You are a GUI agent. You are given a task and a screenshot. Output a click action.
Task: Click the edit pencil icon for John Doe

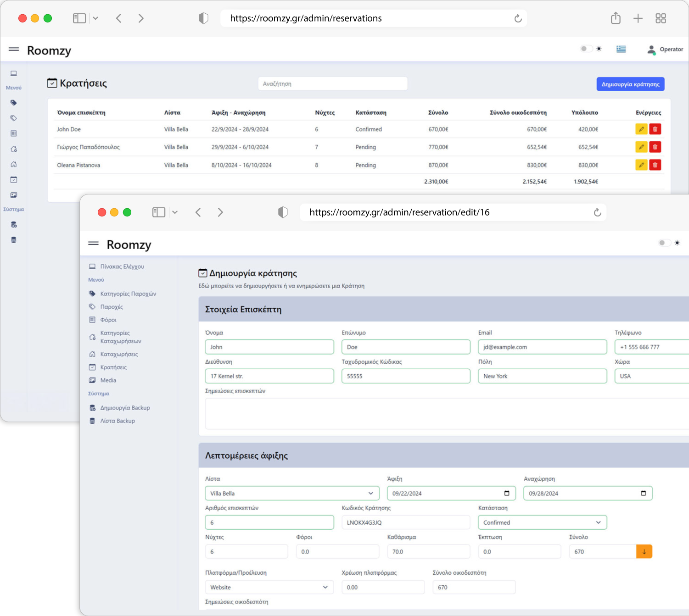point(641,129)
